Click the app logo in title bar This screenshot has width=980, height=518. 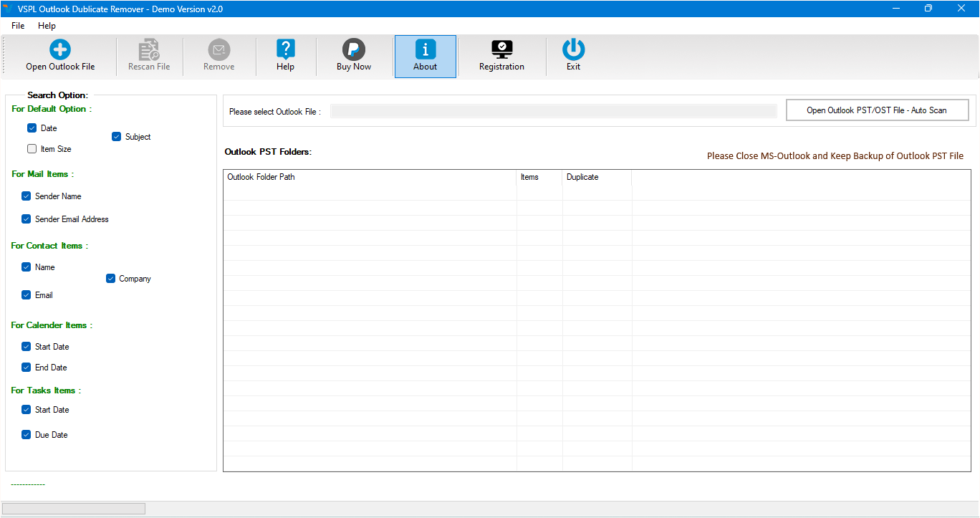[x=7, y=9]
